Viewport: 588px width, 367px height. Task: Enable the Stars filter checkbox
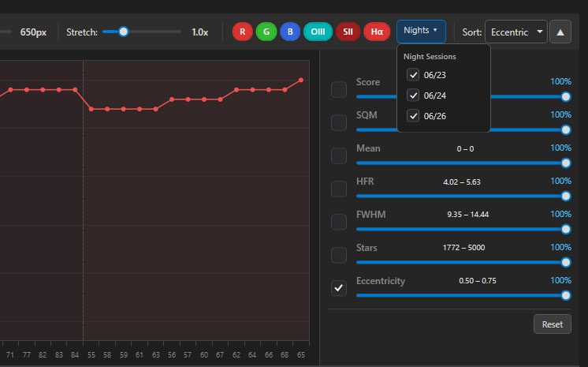tap(339, 255)
